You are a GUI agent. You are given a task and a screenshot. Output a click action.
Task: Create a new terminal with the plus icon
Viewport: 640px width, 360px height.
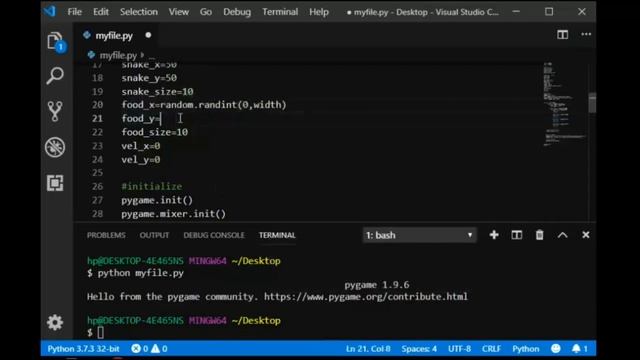coord(494,235)
